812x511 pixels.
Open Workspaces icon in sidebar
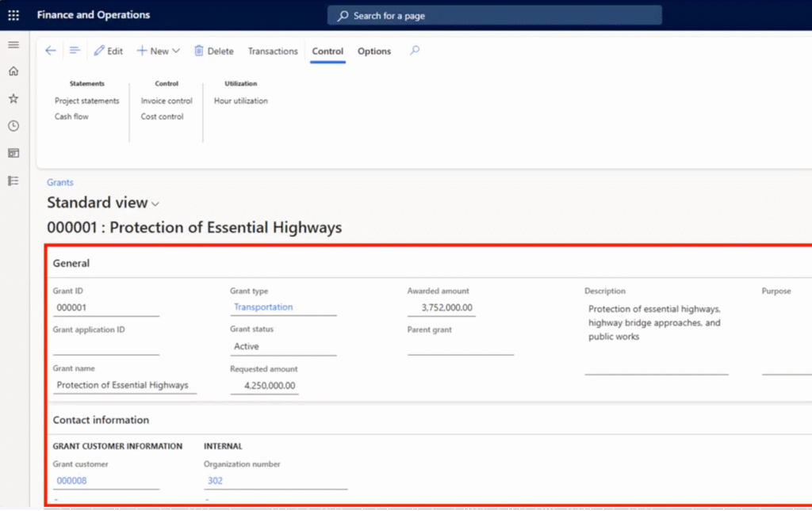coord(13,153)
